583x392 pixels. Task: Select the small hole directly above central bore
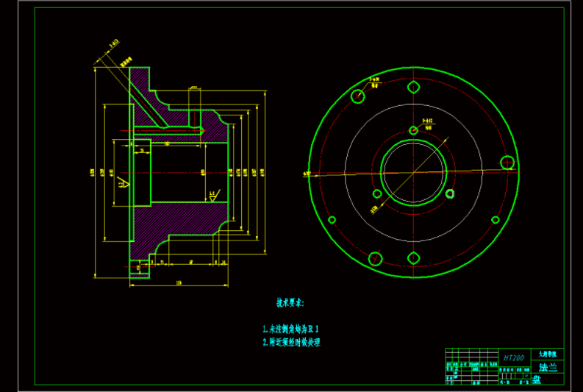(x=414, y=130)
